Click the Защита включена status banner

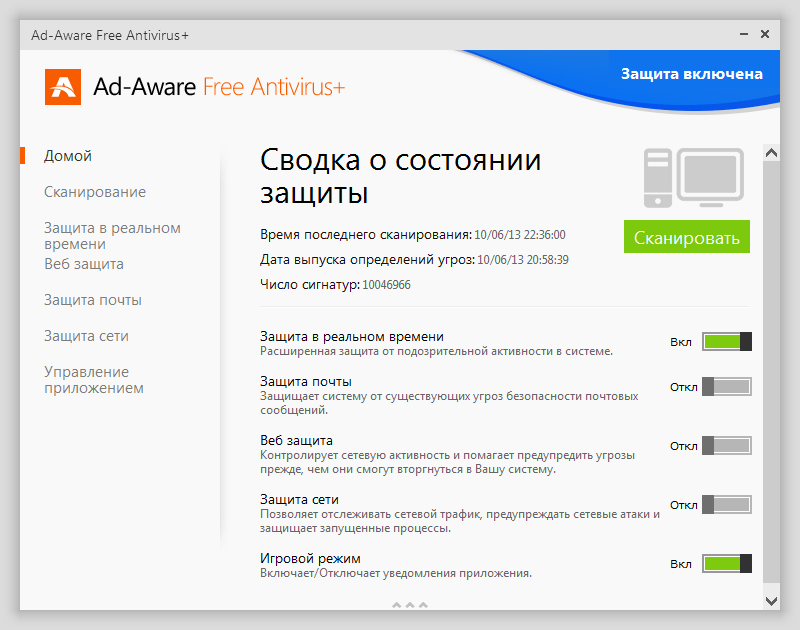pyautogui.click(x=691, y=74)
